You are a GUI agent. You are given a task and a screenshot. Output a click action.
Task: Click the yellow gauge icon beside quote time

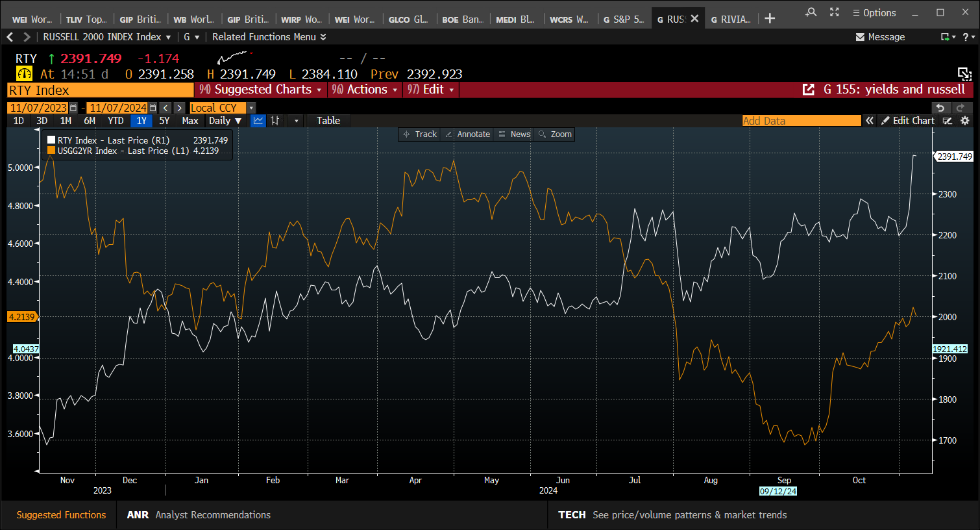(x=24, y=74)
